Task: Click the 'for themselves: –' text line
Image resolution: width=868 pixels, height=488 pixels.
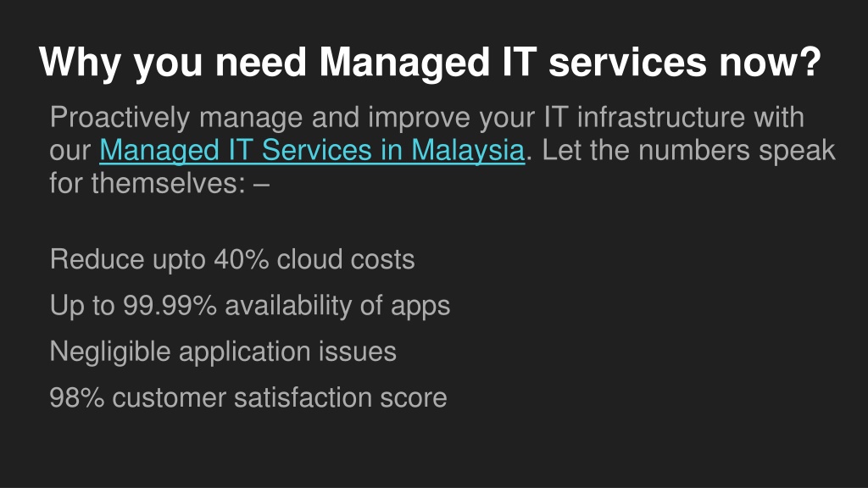Action: pyautogui.click(x=159, y=183)
